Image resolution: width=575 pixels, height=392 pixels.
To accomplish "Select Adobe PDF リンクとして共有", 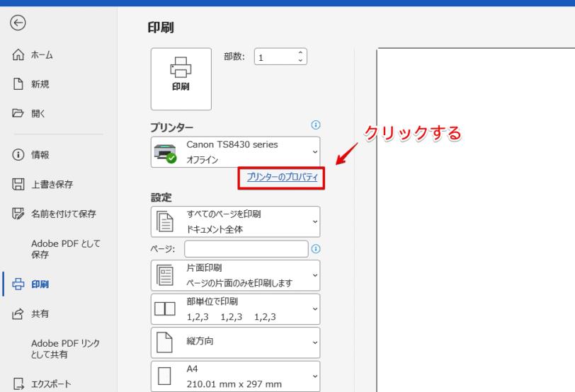I will coord(65,349).
